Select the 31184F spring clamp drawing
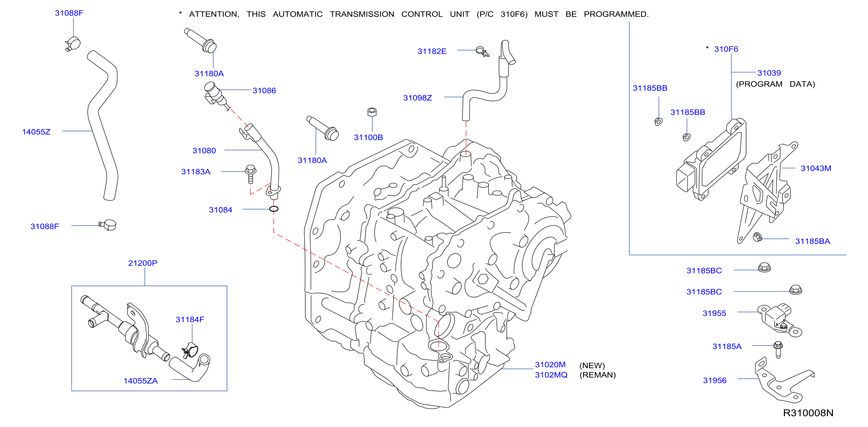The height and width of the screenshot is (427, 868). coord(190,350)
